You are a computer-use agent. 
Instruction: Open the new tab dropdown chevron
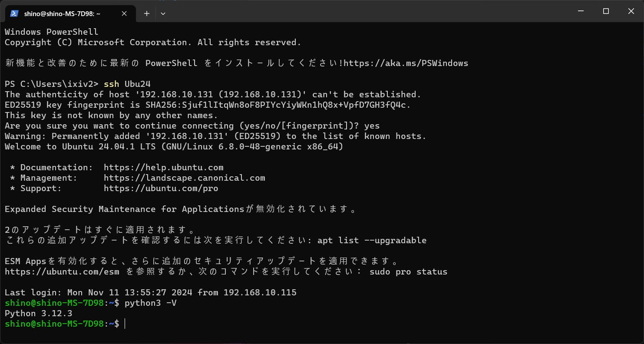(163, 13)
